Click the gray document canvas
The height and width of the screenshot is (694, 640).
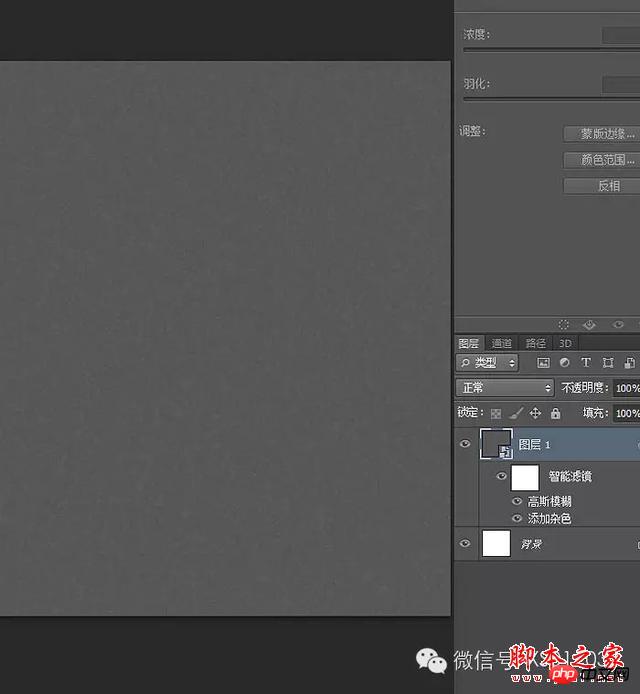click(225, 338)
